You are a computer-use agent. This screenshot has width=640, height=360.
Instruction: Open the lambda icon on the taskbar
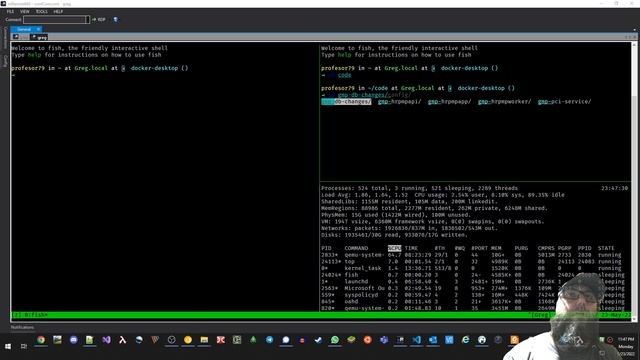click(122, 340)
